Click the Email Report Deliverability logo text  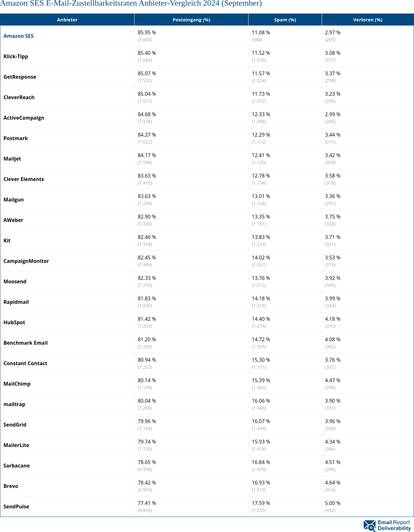coord(394,525)
